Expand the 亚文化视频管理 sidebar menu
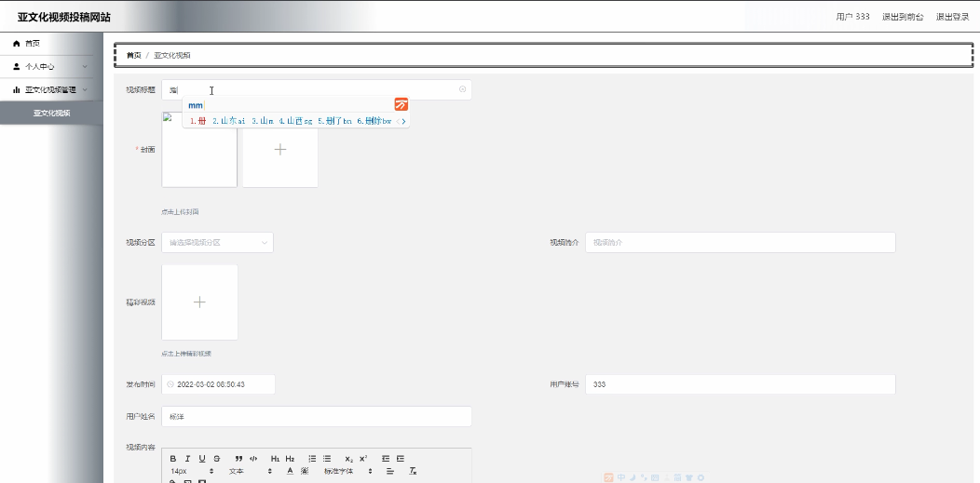The image size is (980, 483). 51,89
